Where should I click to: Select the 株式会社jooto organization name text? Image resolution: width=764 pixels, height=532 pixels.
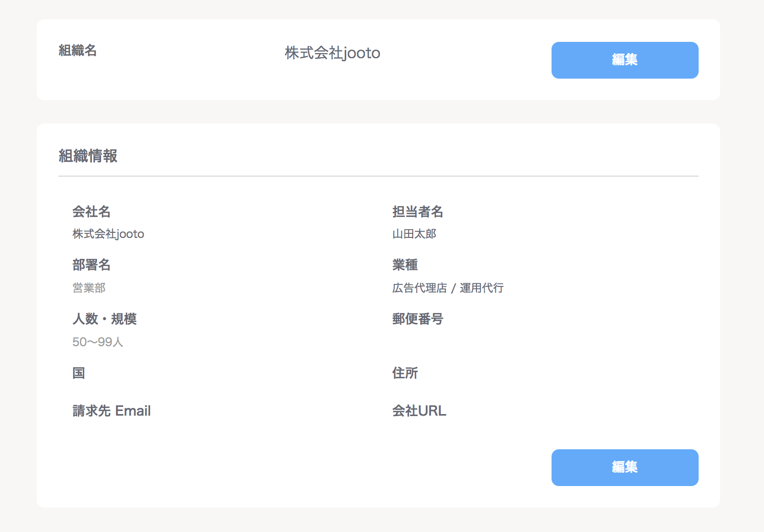[x=332, y=53]
